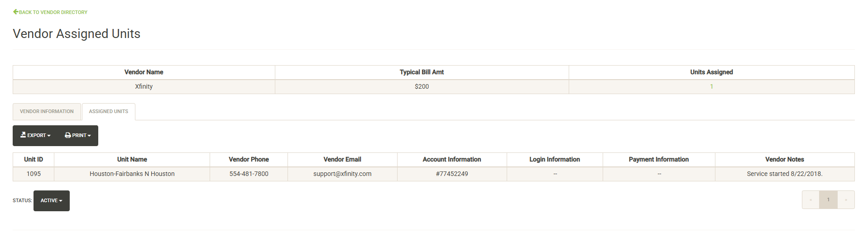Go to the next page arrow
Viewport: 868px width, 242px height.
click(x=846, y=200)
